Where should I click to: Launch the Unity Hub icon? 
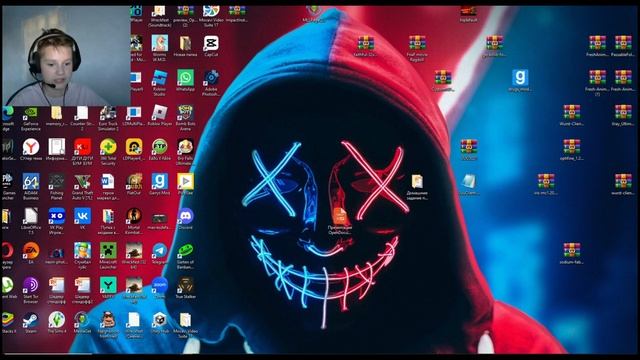point(160,320)
